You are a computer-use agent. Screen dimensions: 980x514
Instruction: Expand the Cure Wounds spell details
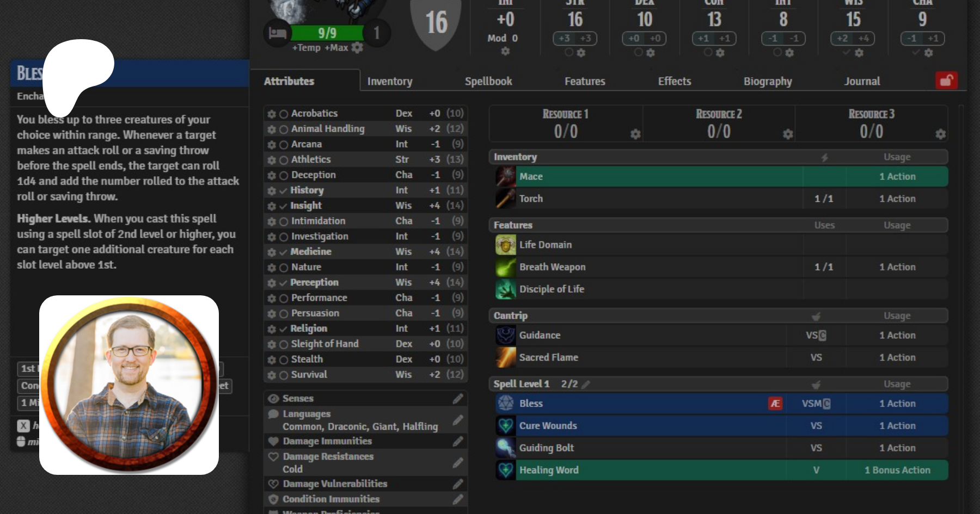coord(548,426)
